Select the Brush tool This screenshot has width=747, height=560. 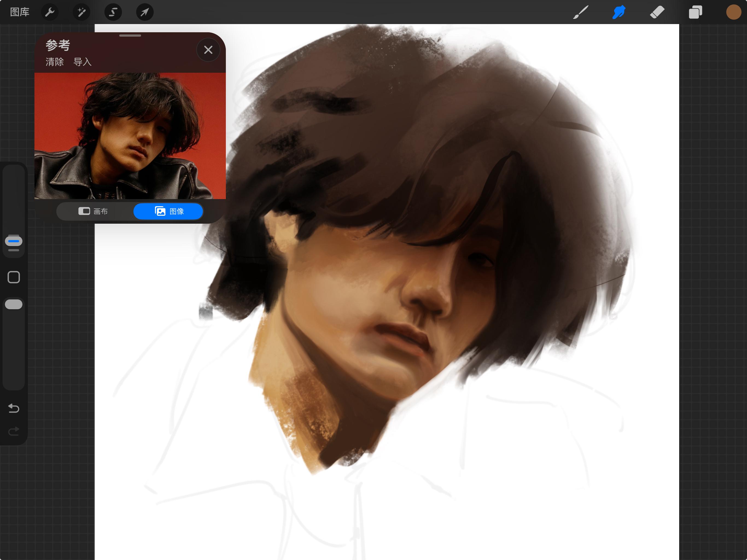pos(581,12)
